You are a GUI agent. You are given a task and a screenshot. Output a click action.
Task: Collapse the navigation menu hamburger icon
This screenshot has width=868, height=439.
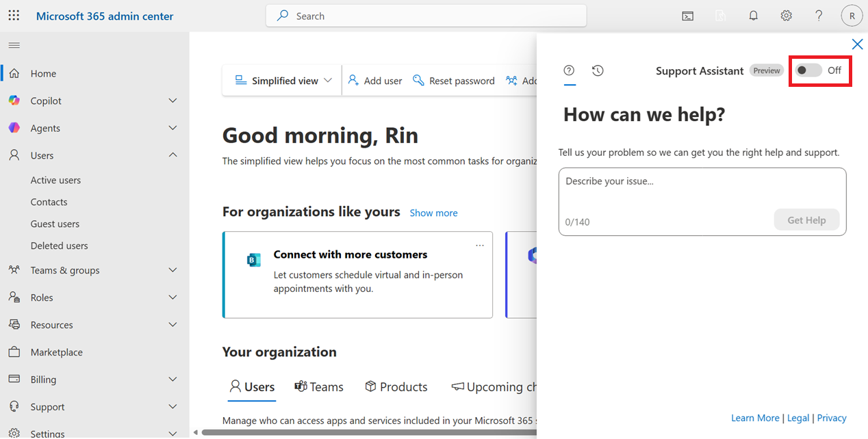pos(14,45)
